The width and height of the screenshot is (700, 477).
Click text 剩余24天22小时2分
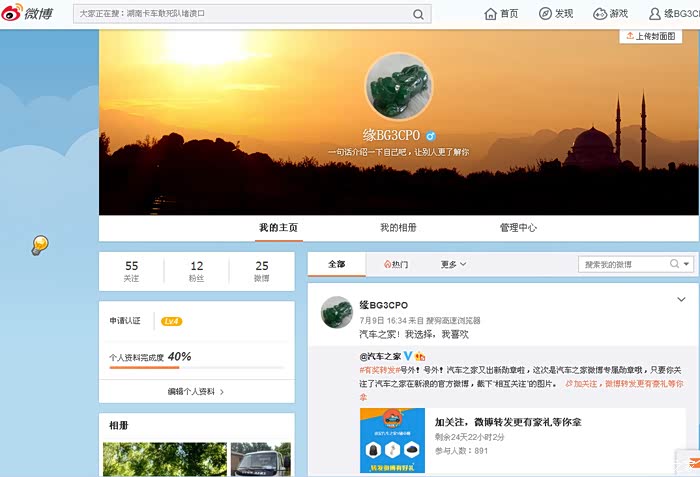(470, 437)
